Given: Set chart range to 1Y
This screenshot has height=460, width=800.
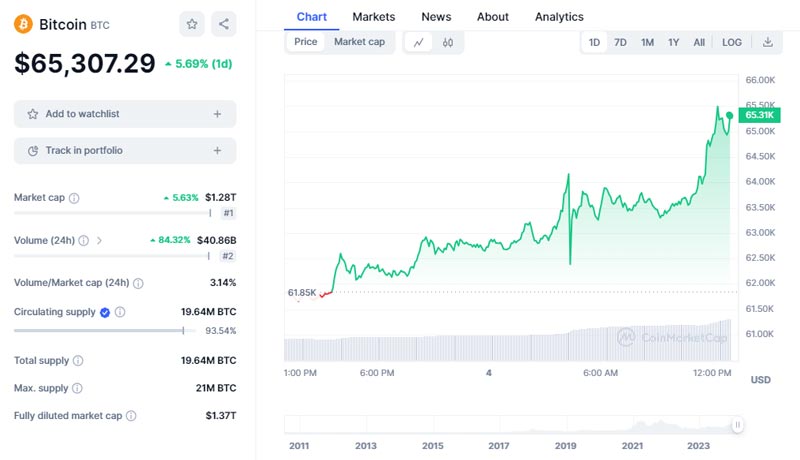Looking at the screenshot, I should tap(673, 42).
